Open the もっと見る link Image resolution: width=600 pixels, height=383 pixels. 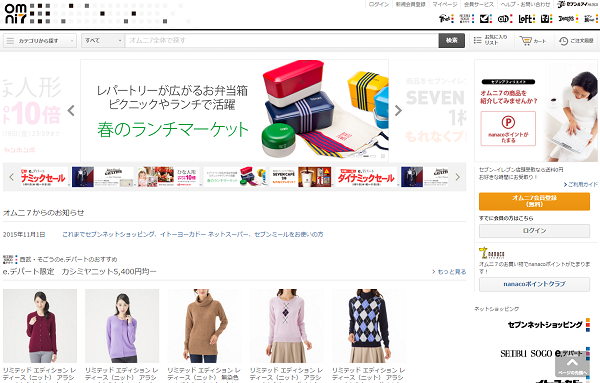449,272
